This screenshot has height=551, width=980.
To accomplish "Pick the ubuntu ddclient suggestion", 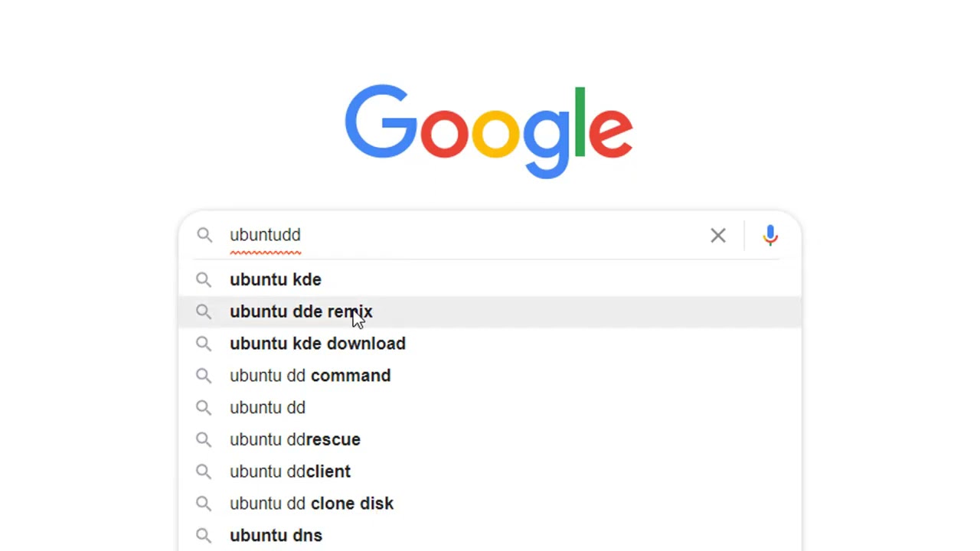I will click(490, 471).
